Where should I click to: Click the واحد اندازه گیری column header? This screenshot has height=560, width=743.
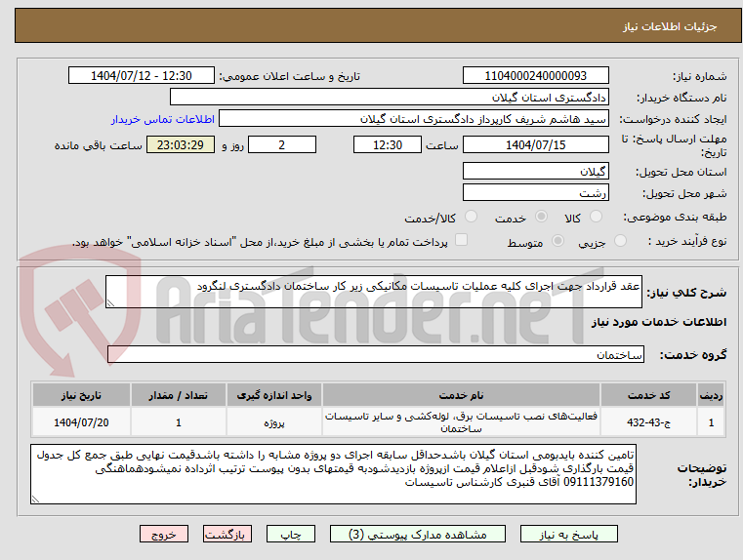[274, 395]
